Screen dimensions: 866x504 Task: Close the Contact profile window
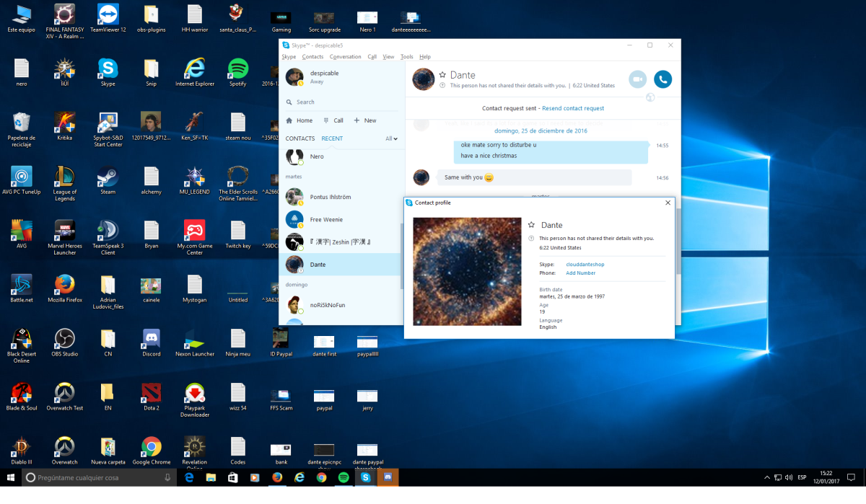coord(668,203)
